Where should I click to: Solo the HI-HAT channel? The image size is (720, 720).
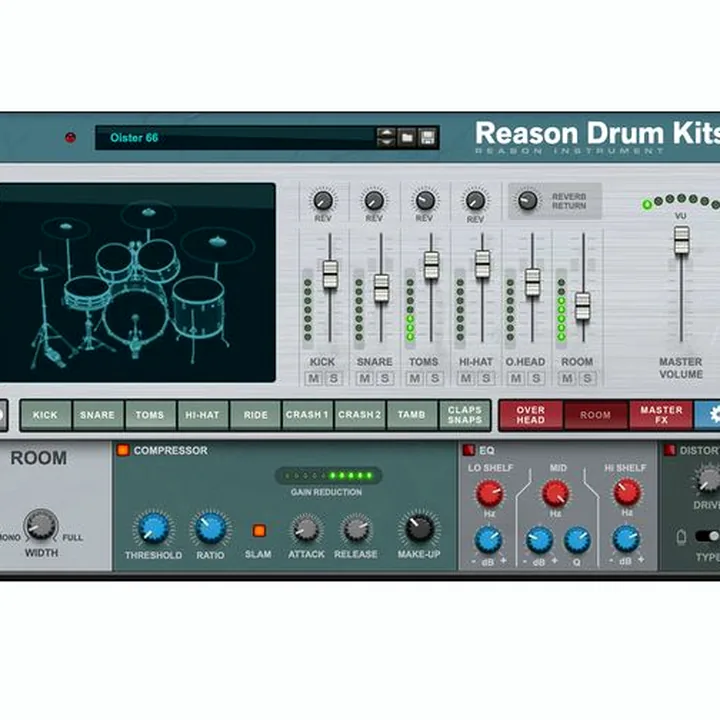tap(485, 378)
